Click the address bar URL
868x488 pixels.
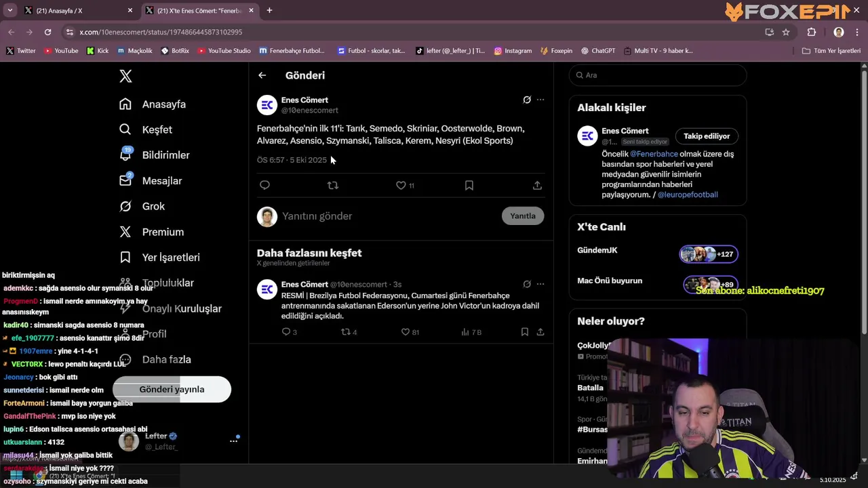[x=161, y=32]
